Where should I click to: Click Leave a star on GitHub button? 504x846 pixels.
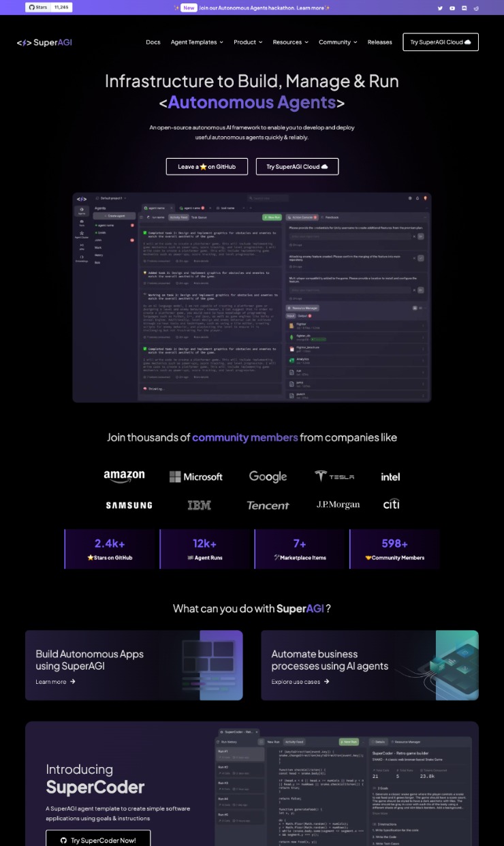coord(207,166)
